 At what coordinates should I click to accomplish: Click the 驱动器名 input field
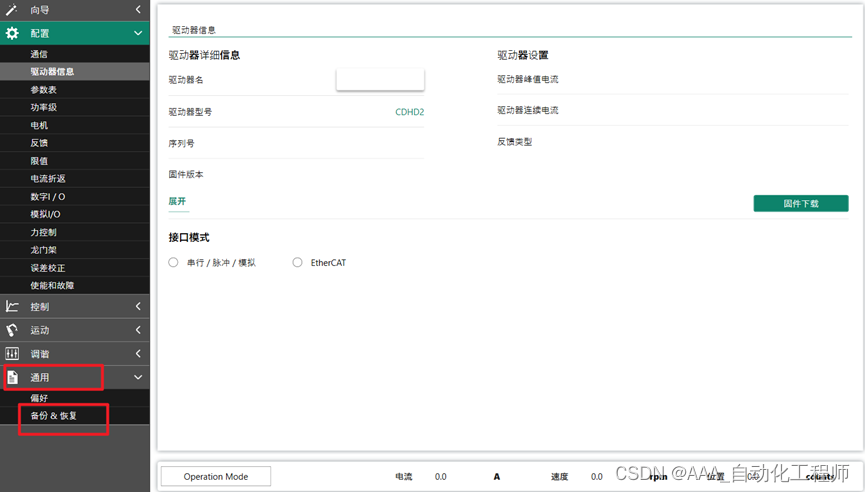tap(380, 79)
